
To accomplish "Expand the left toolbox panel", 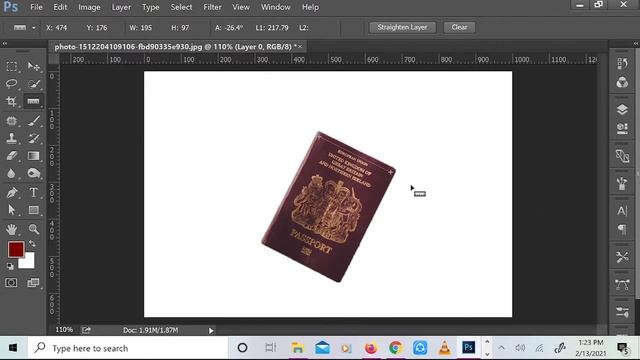I will [x=4, y=43].
